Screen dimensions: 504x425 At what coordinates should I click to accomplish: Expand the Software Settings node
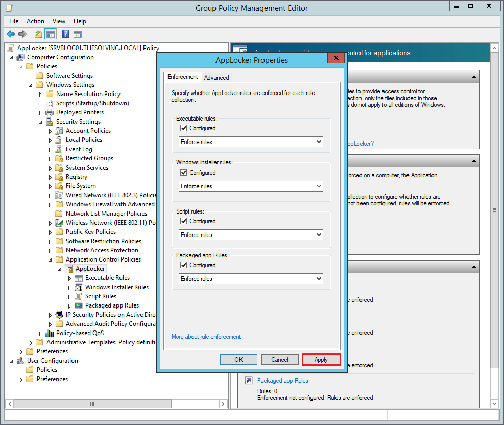[x=31, y=76]
